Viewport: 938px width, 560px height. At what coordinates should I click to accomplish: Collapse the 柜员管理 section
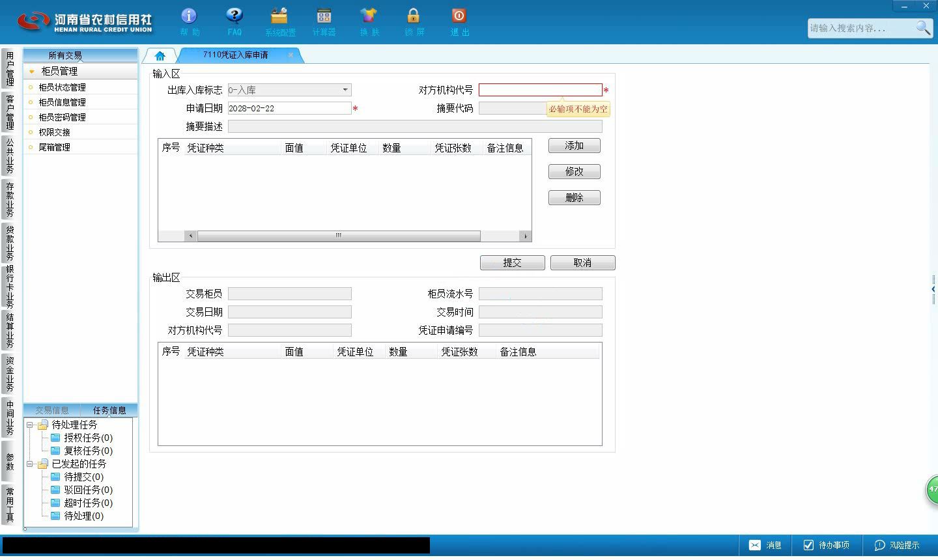pos(31,71)
